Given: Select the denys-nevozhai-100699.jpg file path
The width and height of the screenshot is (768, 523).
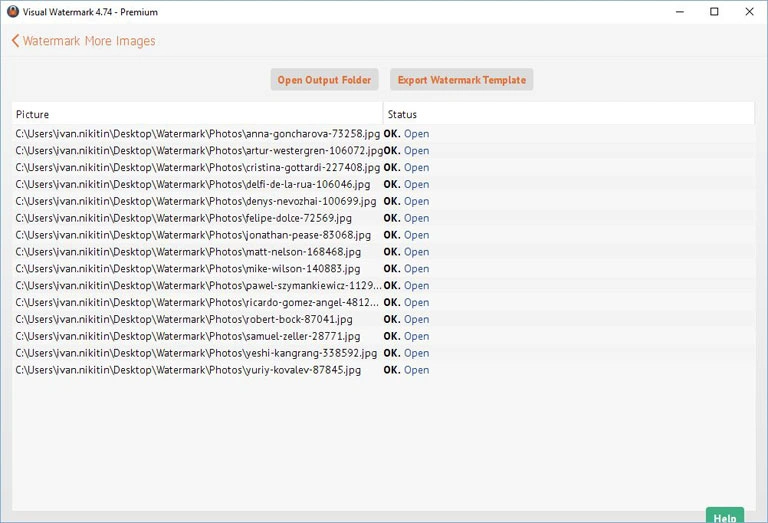Looking at the screenshot, I should 196,201.
